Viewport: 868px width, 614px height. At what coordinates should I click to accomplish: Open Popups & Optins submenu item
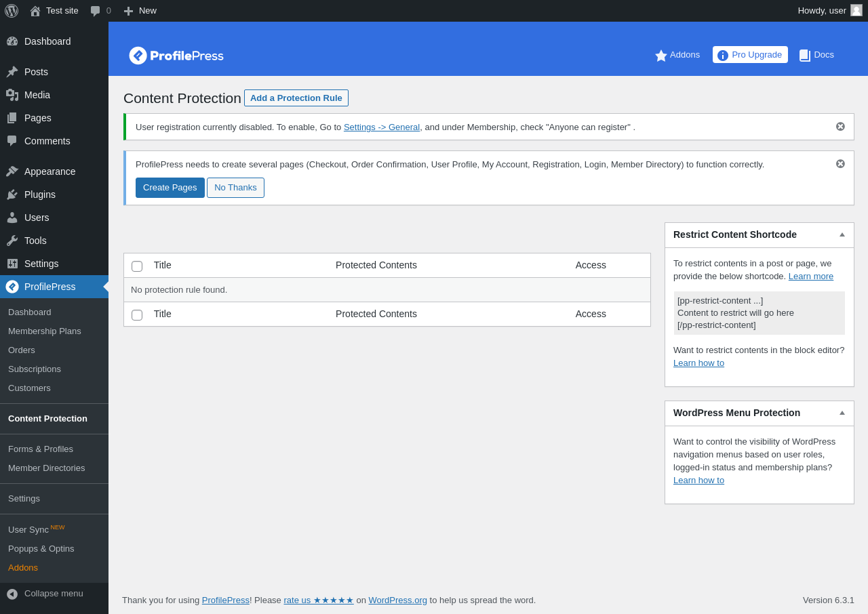click(41, 548)
